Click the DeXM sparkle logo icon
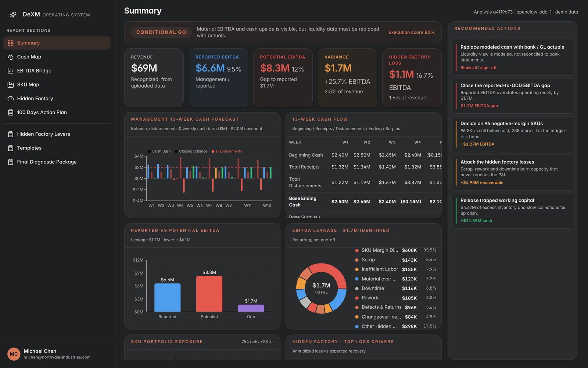The width and height of the screenshot is (588, 368). pyautogui.click(x=13, y=15)
